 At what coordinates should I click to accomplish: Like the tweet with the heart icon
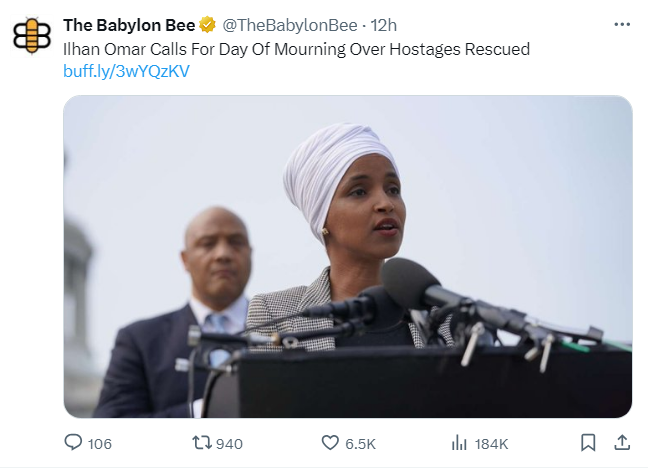(x=330, y=443)
